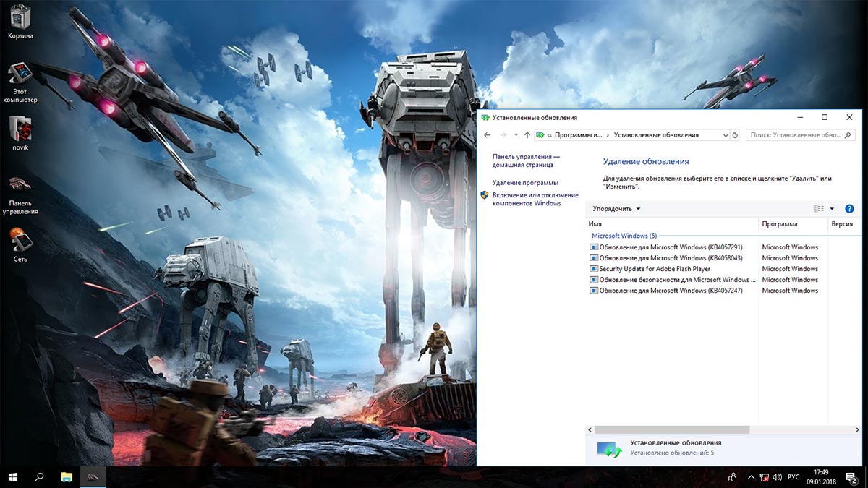Screen dimensions: 868x488
Task: Select the novik user folder icon
Action: click(20, 132)
